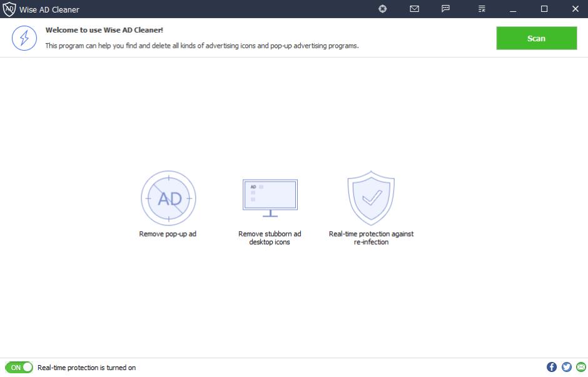This screenshot has width=588, height=377.
Task: Minimize the Wise AD Cleaner window
Action: point(513,9)
